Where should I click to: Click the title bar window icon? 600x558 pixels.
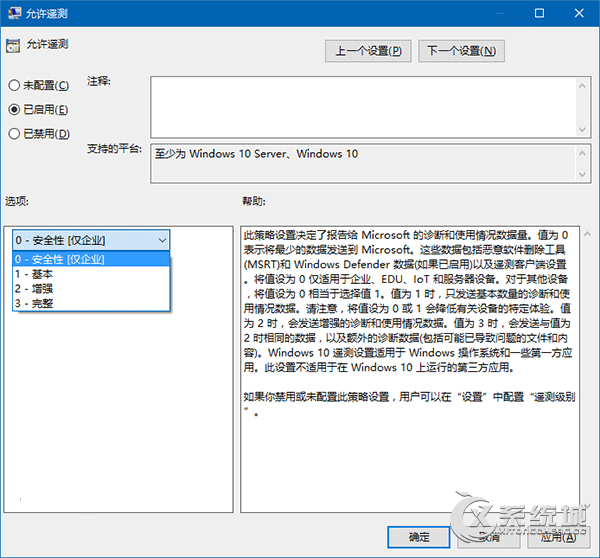click(x=15, y=13)
